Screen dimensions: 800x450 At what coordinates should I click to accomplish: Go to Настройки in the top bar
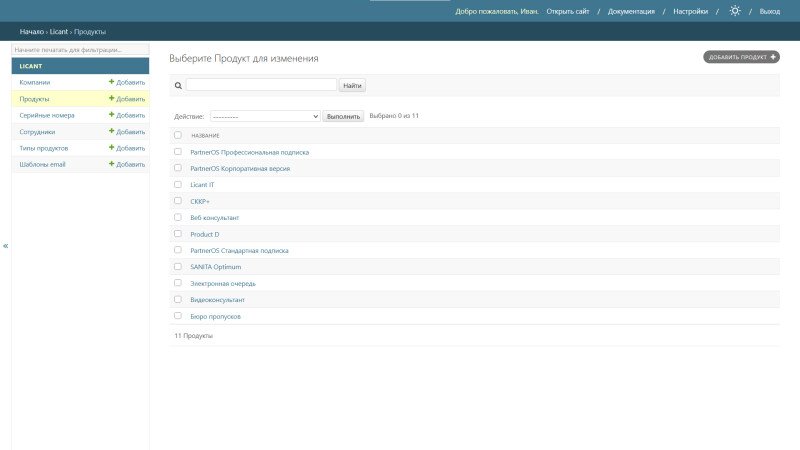[690, 11]
